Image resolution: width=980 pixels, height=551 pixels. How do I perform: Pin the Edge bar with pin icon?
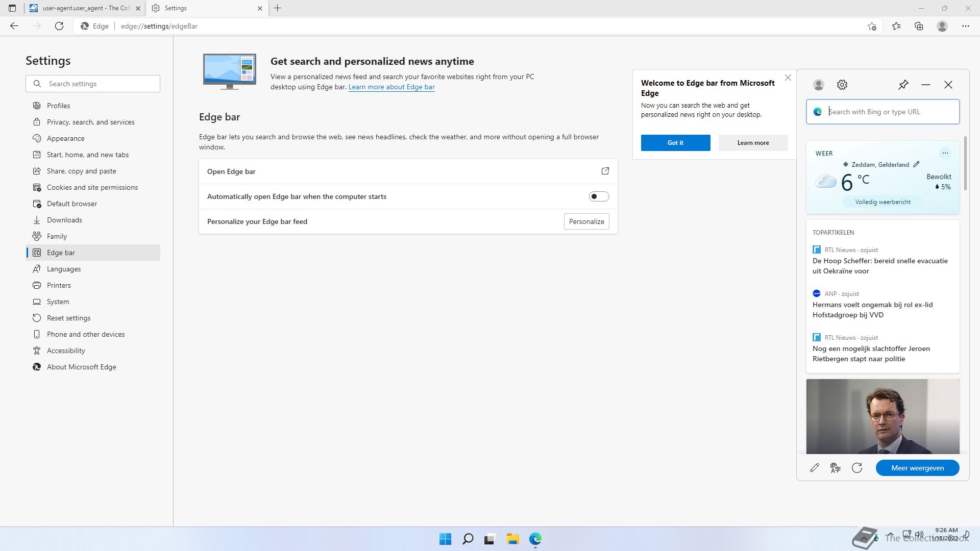tap(903, 85)
